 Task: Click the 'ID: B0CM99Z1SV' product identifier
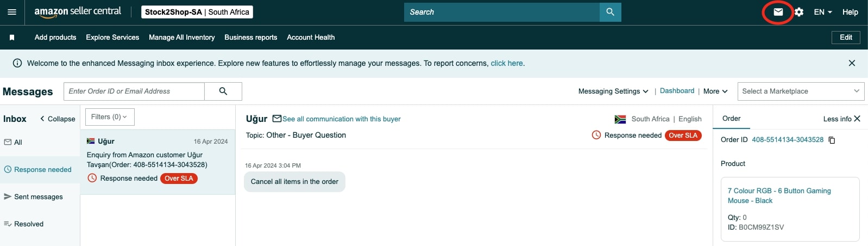756,227
